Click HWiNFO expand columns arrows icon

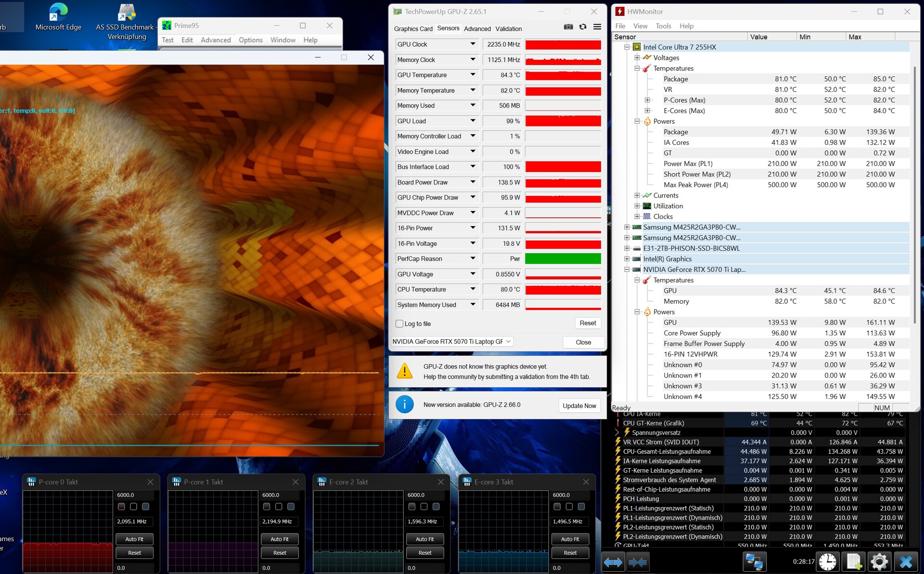coord(613,561)
